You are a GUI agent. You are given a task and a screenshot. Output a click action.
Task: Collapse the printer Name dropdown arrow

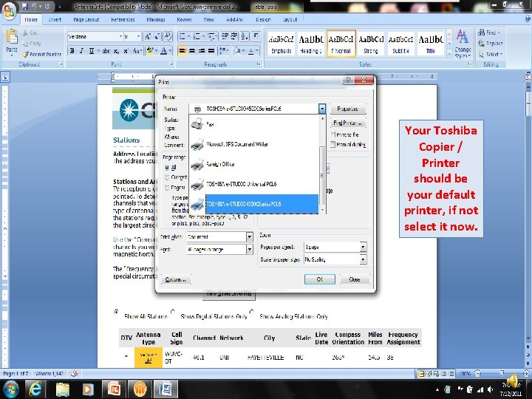[x=322, y=109]
